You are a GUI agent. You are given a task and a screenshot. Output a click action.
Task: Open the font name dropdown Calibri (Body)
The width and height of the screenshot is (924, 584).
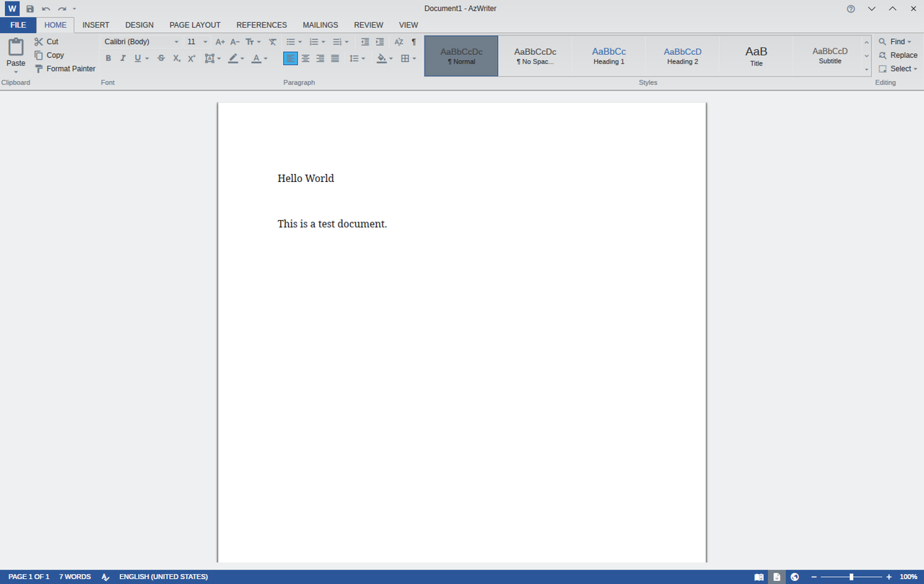click(x=141, y=42)
